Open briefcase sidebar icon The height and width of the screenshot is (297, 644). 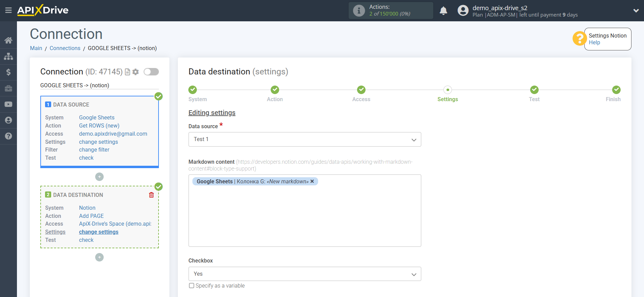pyautogui.click(x=8, y=88)
